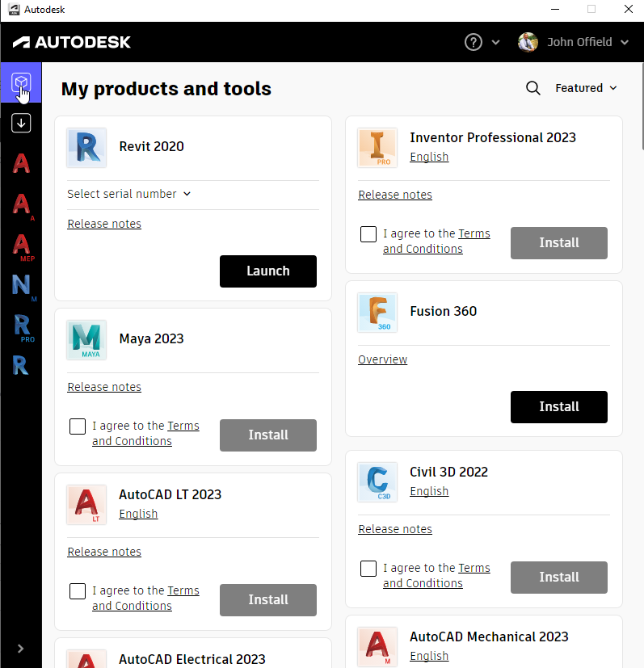Minimize the Autodesk window
The width and height of the screenshot is (644, 668).
pos(554,10)
